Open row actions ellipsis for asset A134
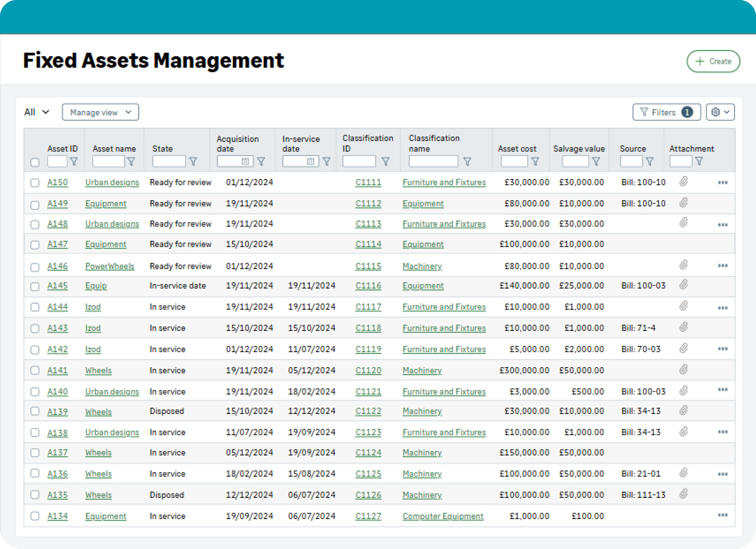756x549 pixels. click(722, 515)
